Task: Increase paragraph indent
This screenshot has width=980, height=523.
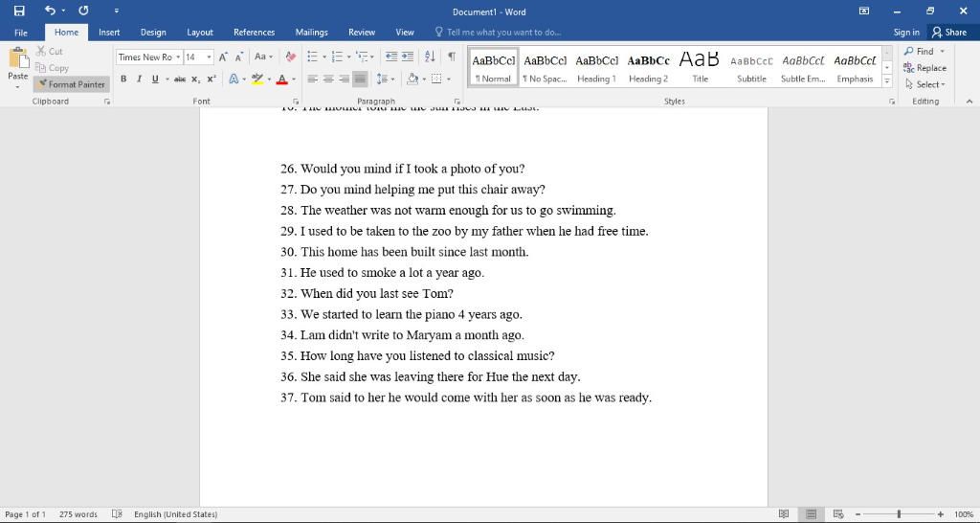Action: [407, 57]
